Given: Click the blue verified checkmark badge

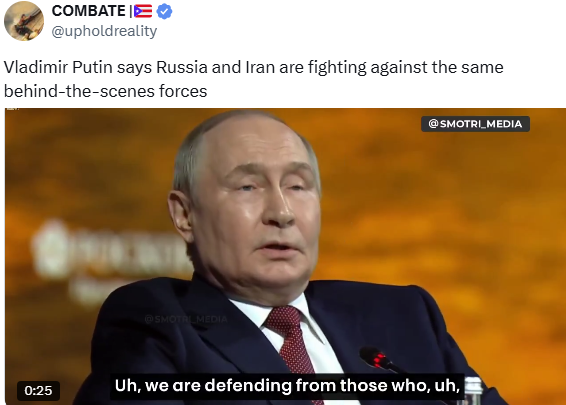Looking at the screenshot, I should point(164,11).
